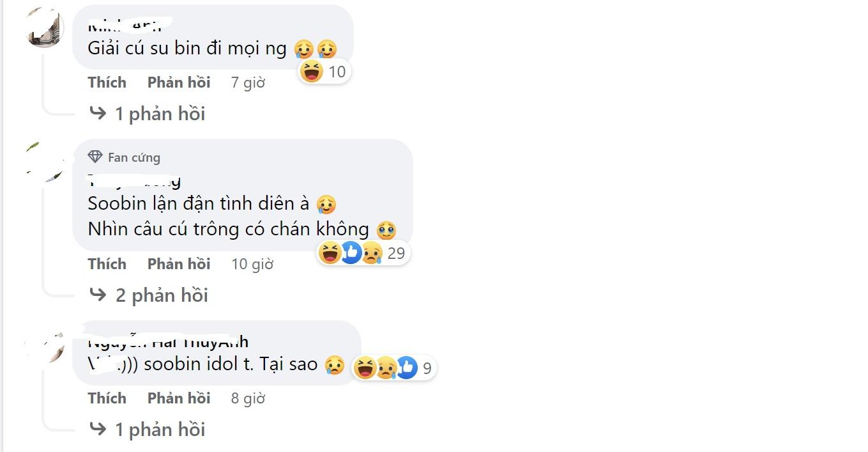This screenshot has height=452, width=868.
Task: Click the sad reaction icon next to count 9
Action: point(386,368)
